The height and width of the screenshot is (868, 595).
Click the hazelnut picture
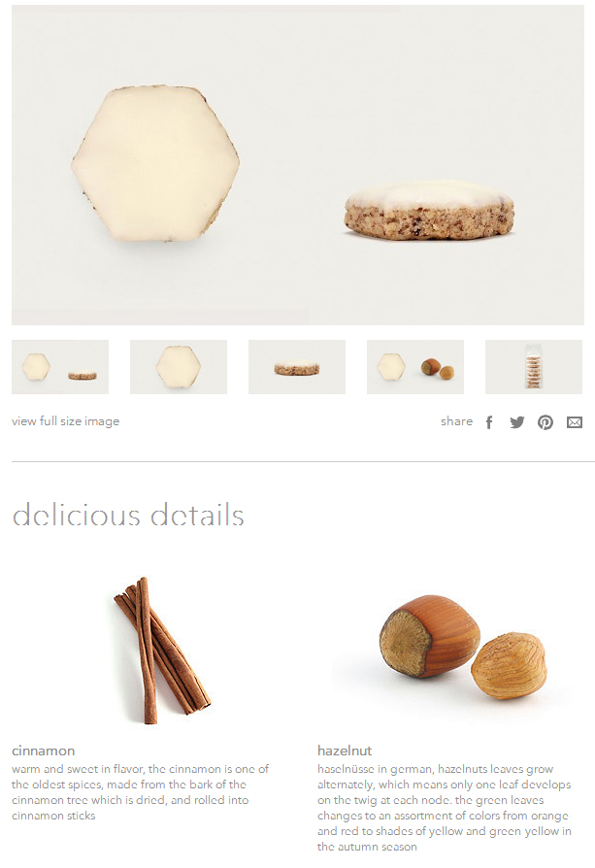click(463, 649)
